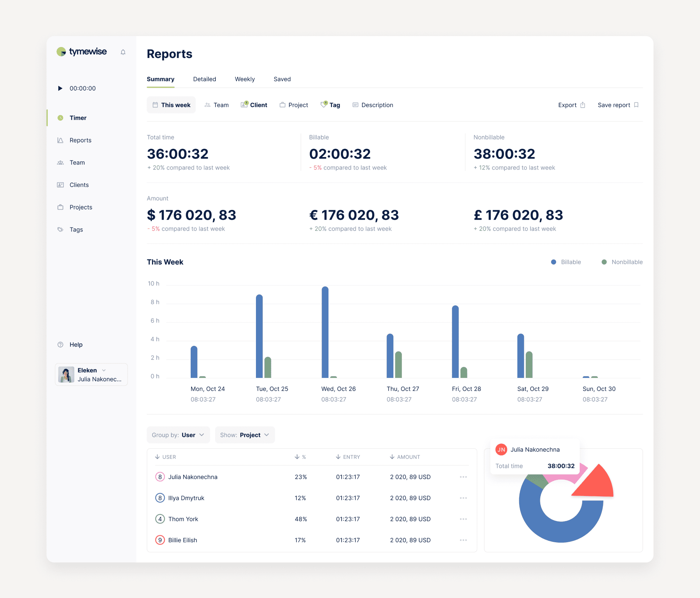
Task: Click Thursday Oct 27 nonbillable bar
Action: point(398,364)
